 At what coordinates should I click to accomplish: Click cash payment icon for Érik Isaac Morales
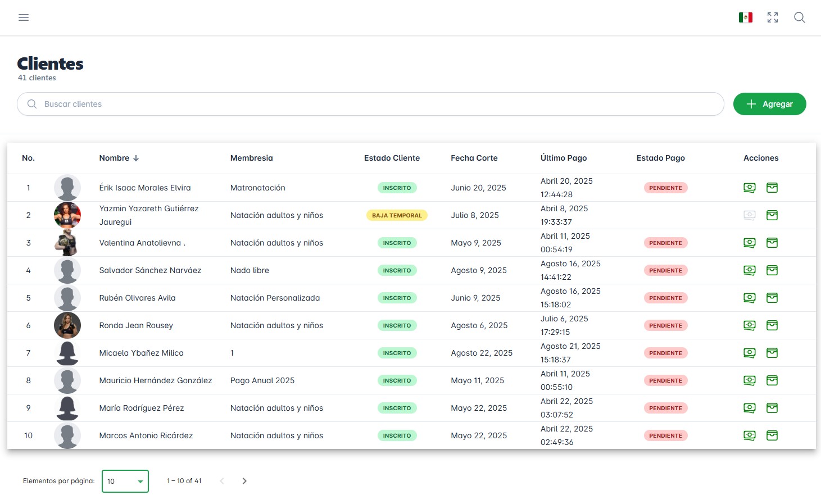pyautogui.click(x=749, y=188)
